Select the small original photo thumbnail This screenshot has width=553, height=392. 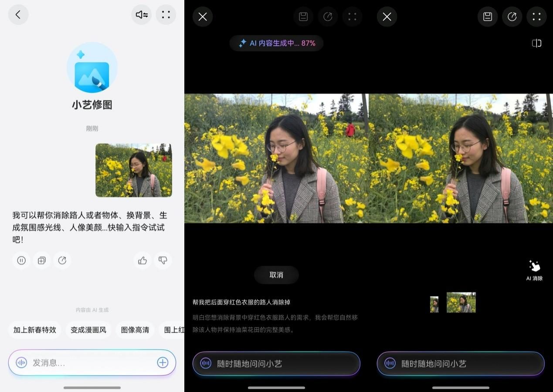[x=434, y=304]
